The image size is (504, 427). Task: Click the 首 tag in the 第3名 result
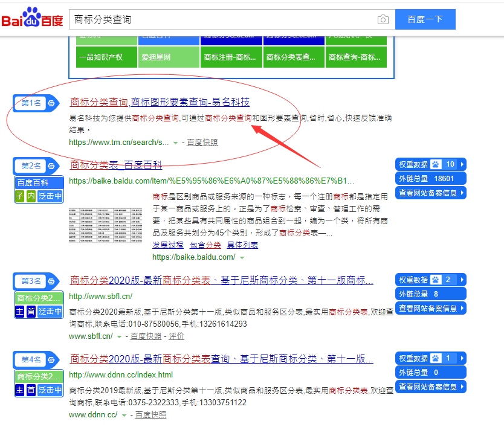(x=31, y=311)
